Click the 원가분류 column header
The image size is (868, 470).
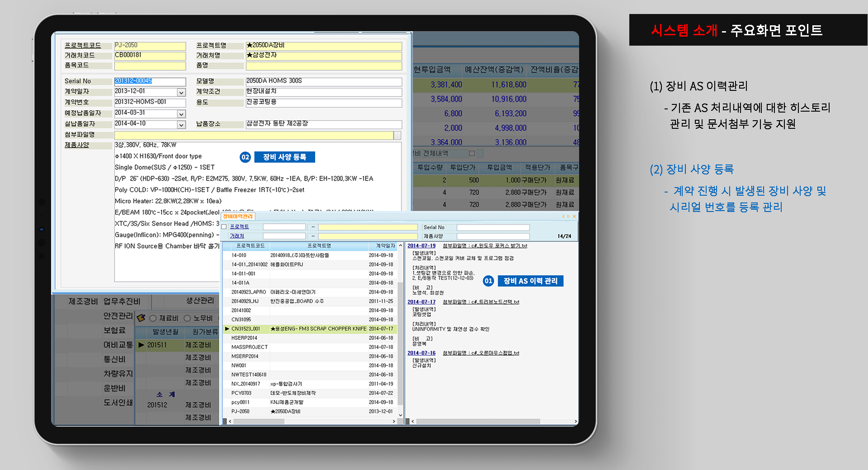tap(205, 332)
